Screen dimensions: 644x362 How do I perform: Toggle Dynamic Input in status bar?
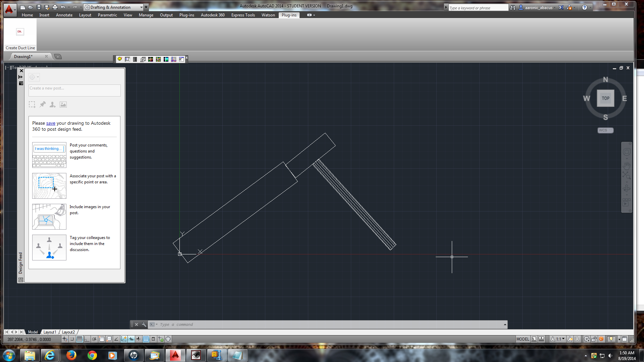pyautogui.click(x=131, y=339)
